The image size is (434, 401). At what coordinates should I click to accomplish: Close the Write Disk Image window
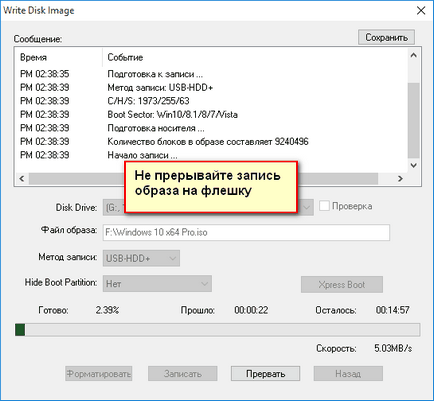[x=421, y=10]
